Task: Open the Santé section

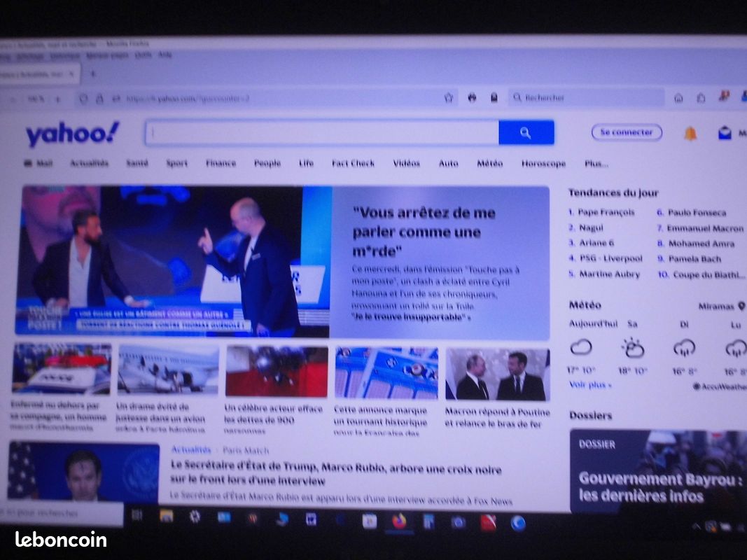Action: 137,163
